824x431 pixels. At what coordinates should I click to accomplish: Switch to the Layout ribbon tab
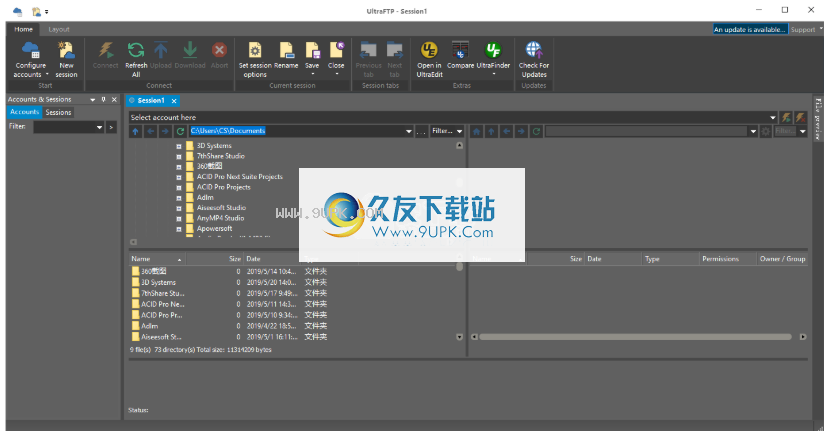[x=59, y=29]
